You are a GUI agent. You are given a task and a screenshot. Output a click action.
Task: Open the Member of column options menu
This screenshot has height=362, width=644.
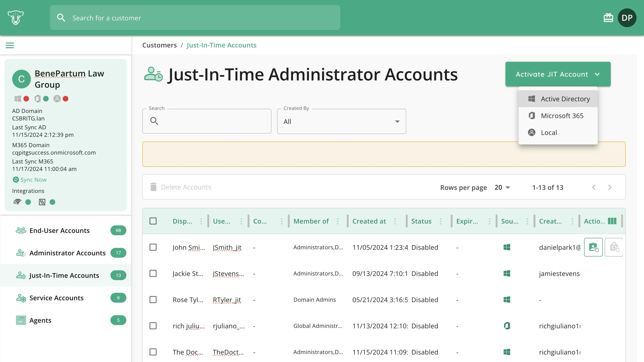pos(337,221)
